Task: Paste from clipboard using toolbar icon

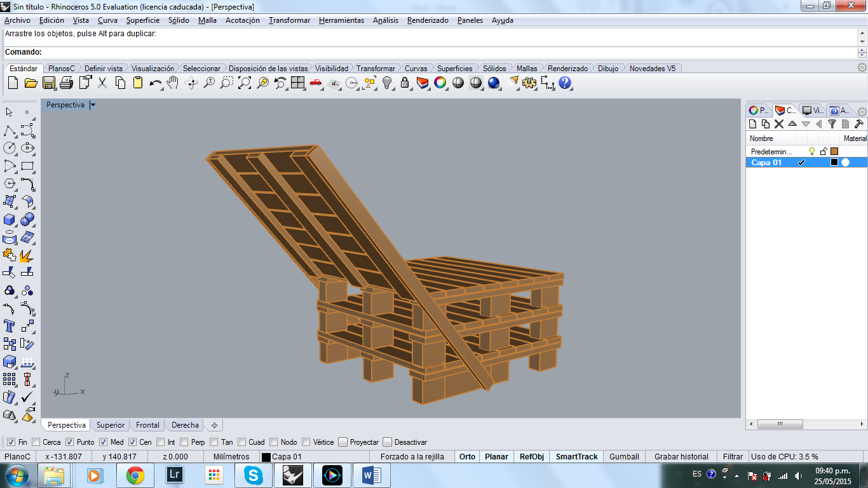Action: point(138,83)
